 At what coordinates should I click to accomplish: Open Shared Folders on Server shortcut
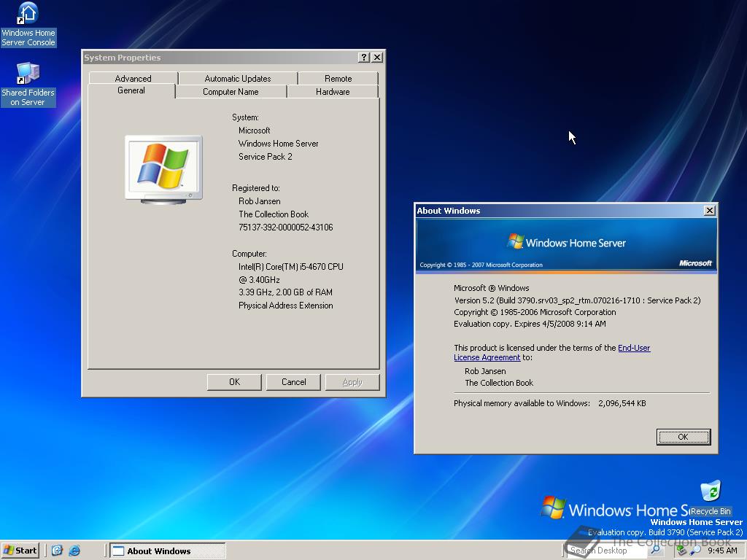tap(28, 85)
